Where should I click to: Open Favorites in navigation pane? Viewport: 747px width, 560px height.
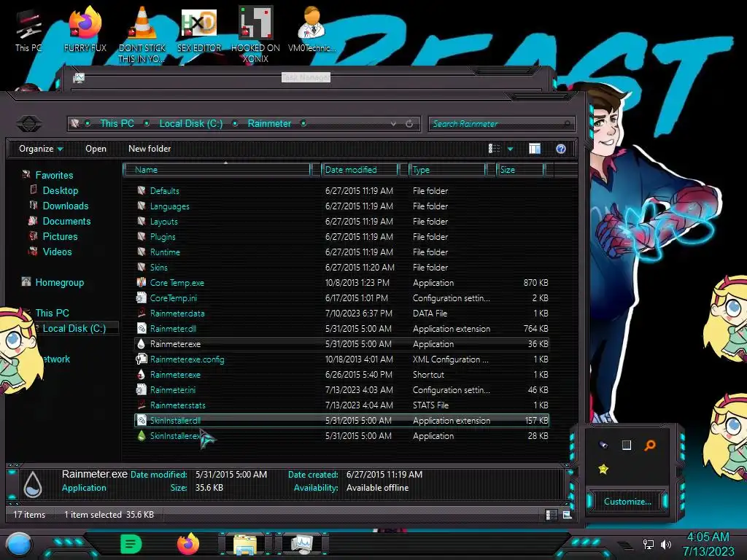(54, 175)
